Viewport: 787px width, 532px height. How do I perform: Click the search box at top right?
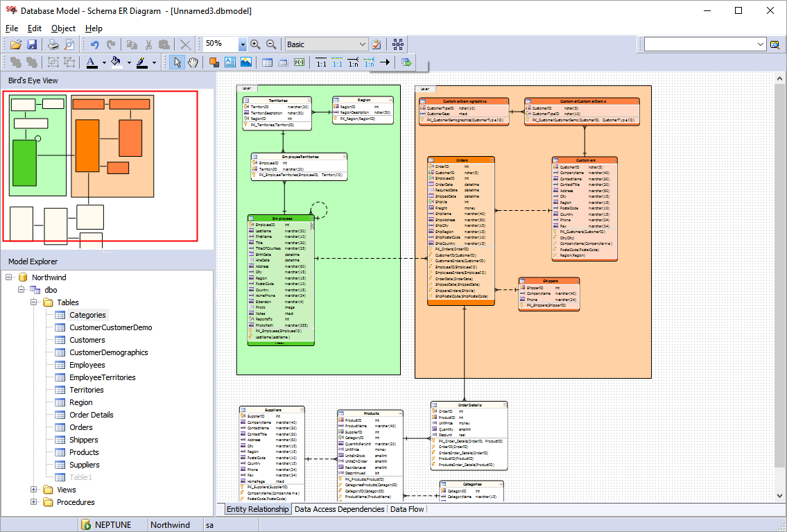pyautogui.click(x=700, y=44)
